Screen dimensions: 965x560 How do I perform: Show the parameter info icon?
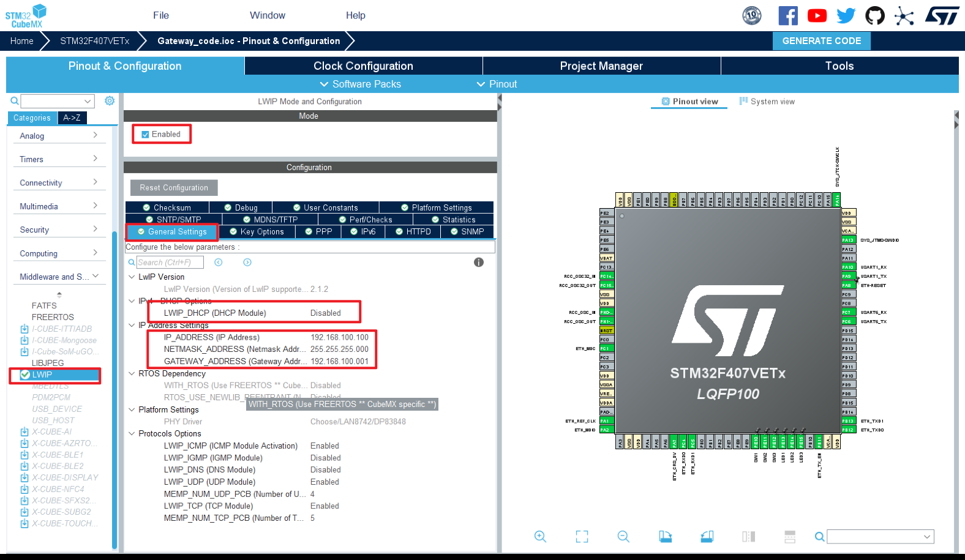[x=479, y=262]
